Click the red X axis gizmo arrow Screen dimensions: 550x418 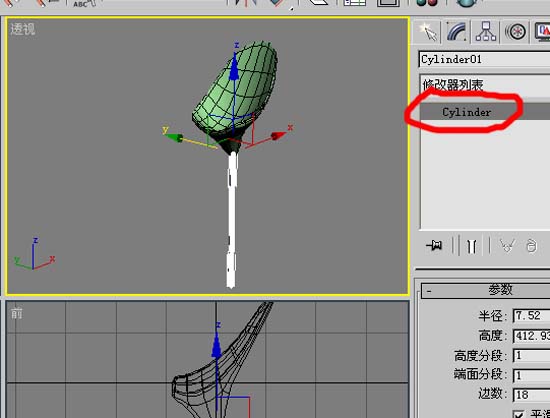(x=279, y=136)
